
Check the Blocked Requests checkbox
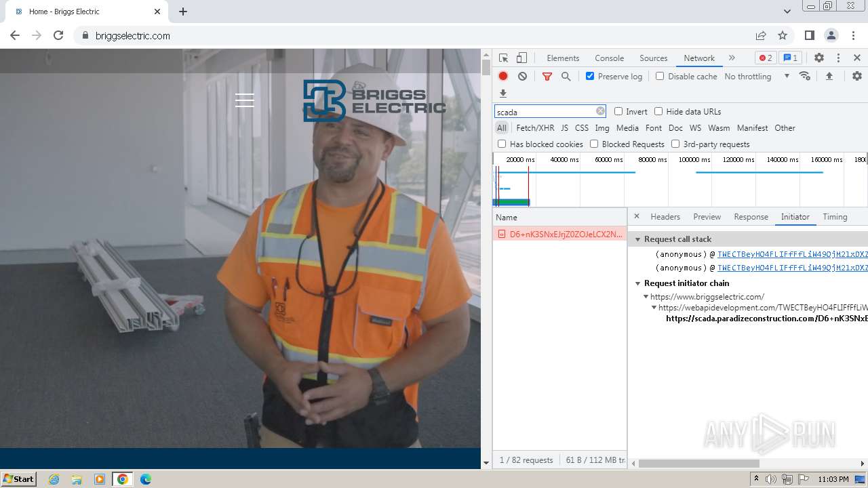[x=594, y=144]
